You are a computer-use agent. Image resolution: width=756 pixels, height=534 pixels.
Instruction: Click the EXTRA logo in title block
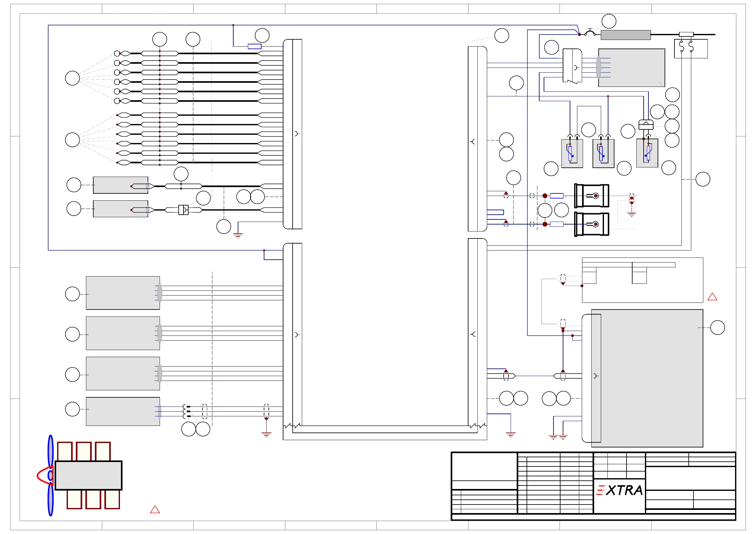point(619,490)
